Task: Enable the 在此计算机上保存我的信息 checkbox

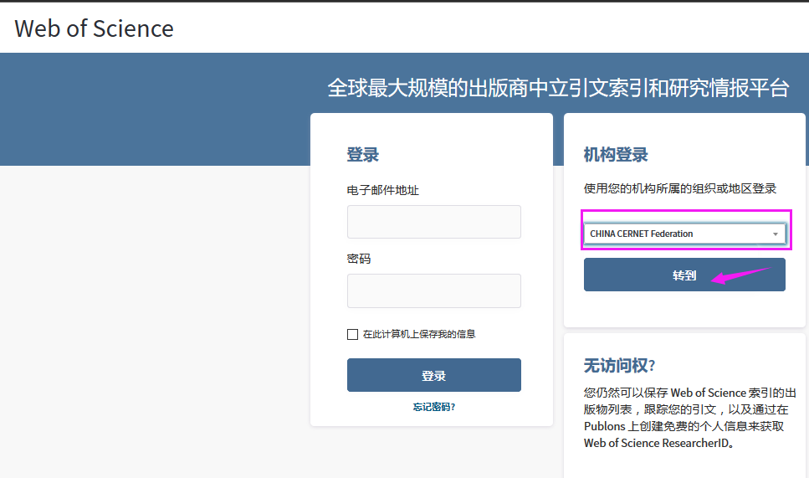Action: 352,334
